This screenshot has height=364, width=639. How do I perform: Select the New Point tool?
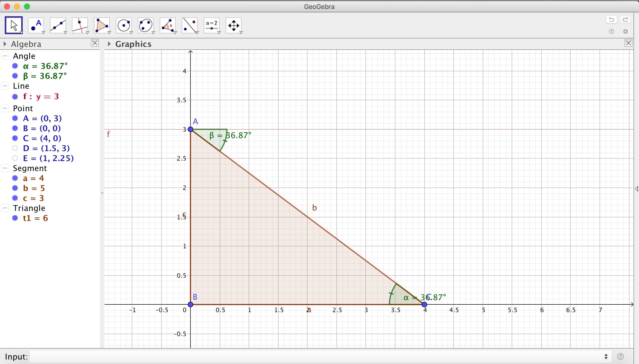point(36,25)
